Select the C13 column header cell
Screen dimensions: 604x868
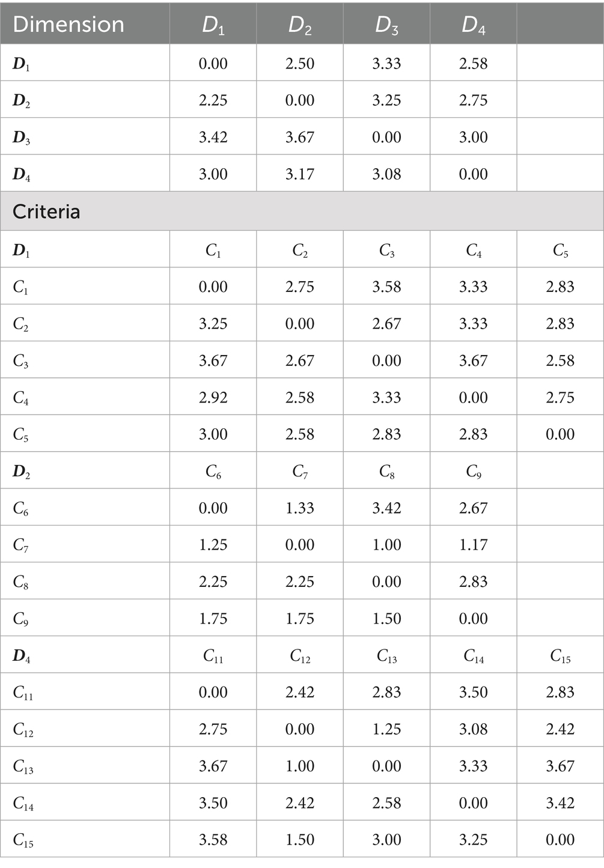(x=386, y=656)
